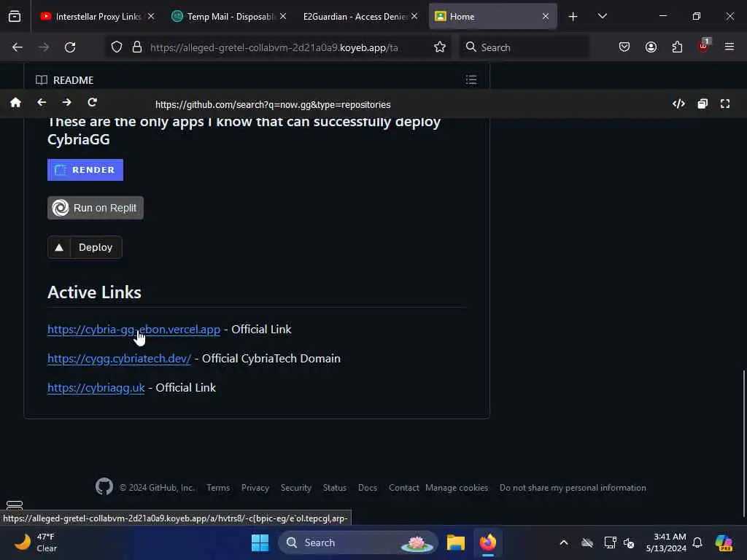747x560 pixels.
Task: Click Do not share my personal information
Action: pos(573,488)
